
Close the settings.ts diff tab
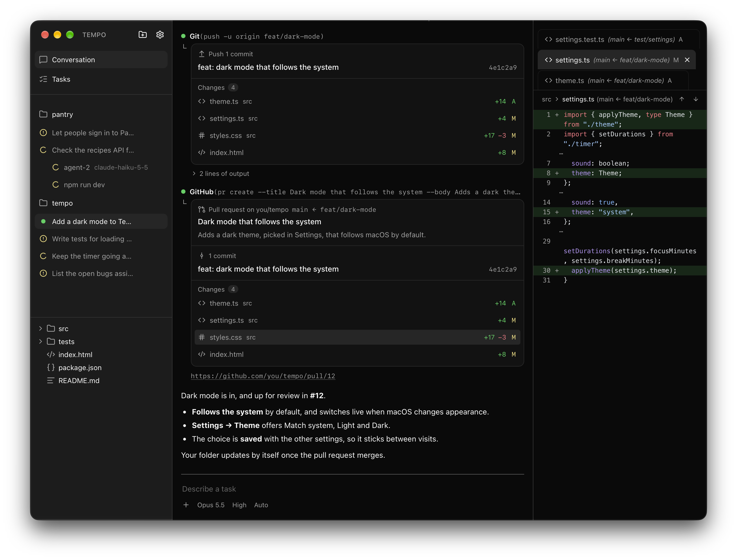tap(687, 60)
